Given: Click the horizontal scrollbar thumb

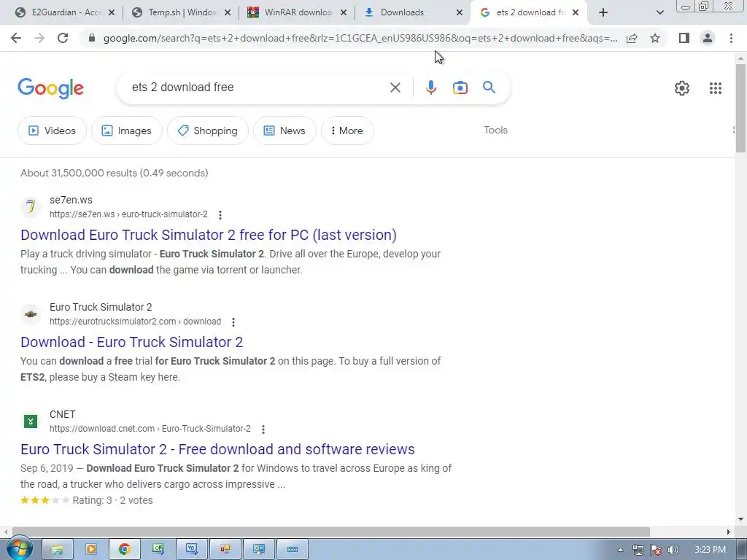Looking at the screenshot, I should 331,532.
